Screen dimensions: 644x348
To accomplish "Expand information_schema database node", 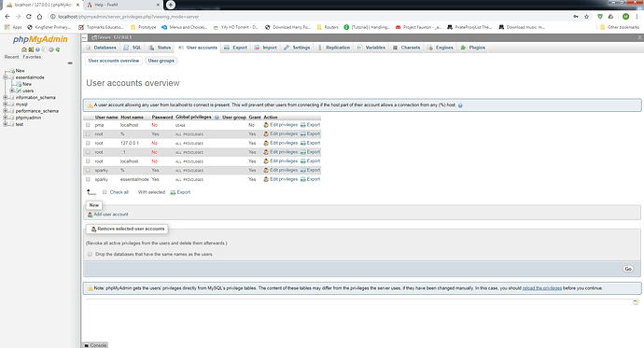I will point(6,98).
